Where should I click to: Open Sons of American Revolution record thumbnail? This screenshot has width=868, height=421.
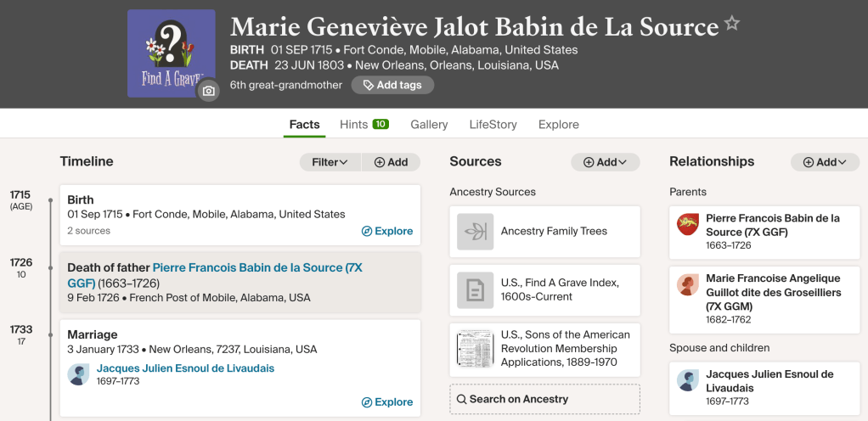coord(475,349)
